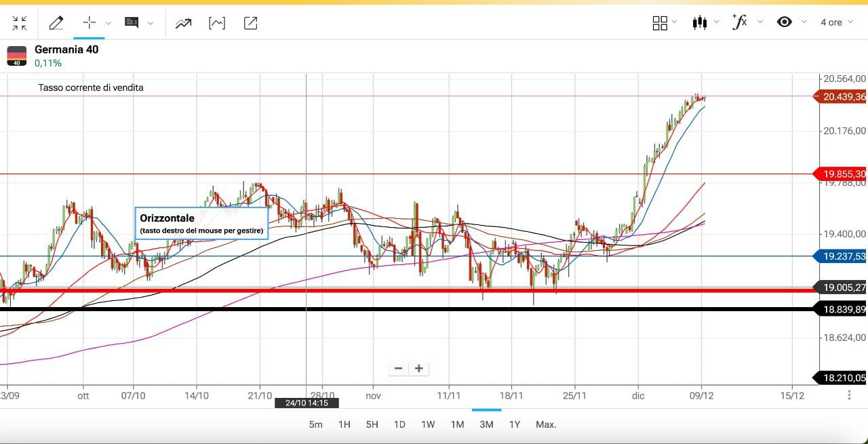This screenshot has width=868, height=444.
Task: Click the minus zoom out button
Action: coord(399,368)
